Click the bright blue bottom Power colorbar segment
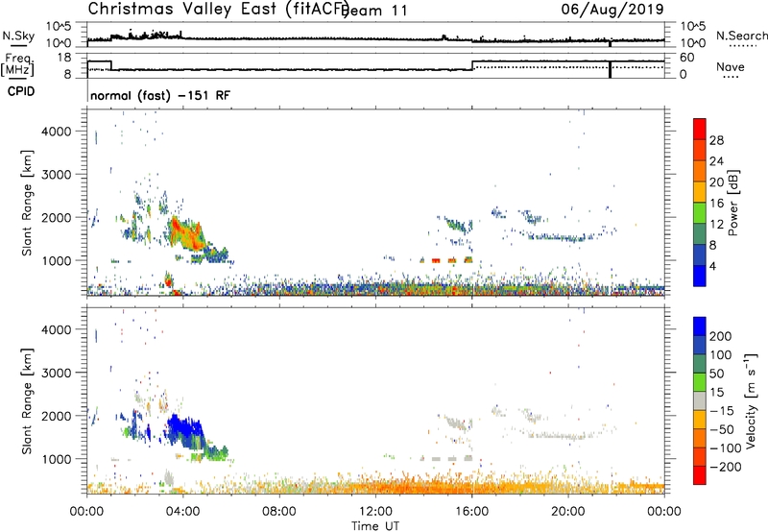Viewport: 768px width, 532px height. coord(700,276)
